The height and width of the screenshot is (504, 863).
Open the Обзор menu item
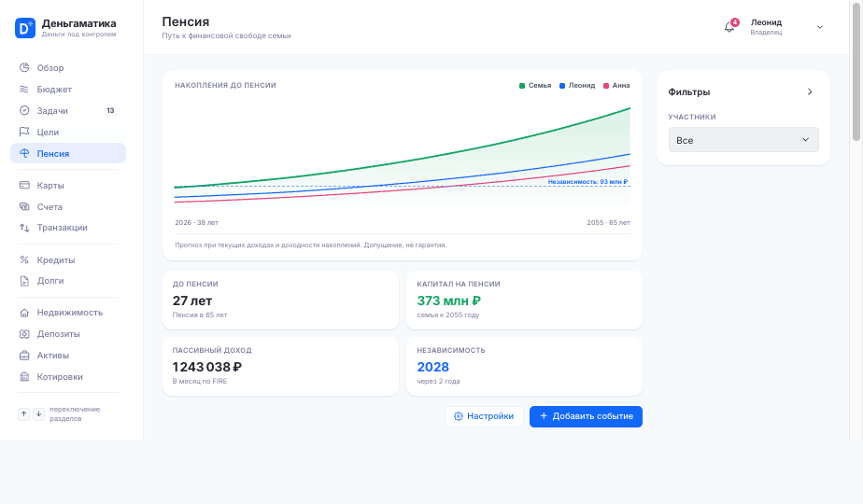(68, 68)
